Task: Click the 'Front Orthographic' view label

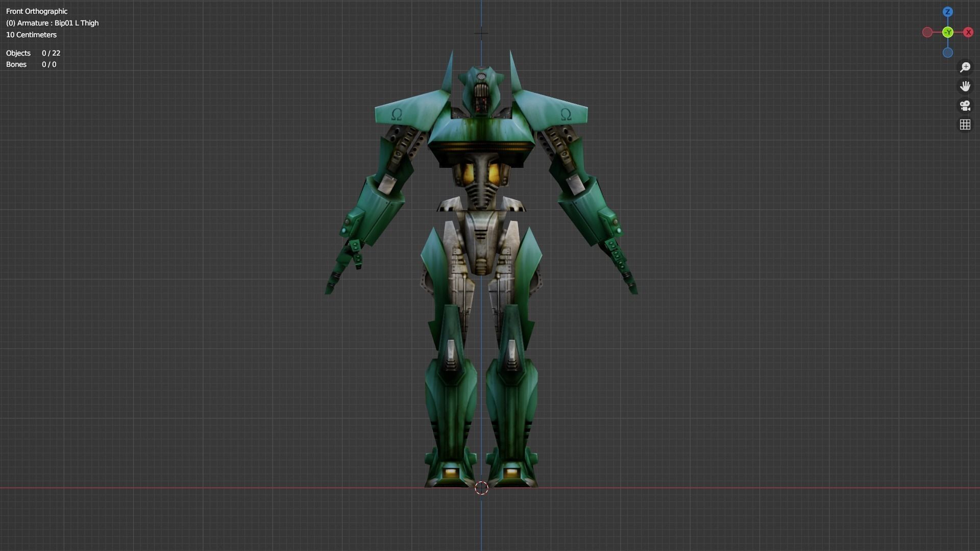Action: click(x=37, y=11)
